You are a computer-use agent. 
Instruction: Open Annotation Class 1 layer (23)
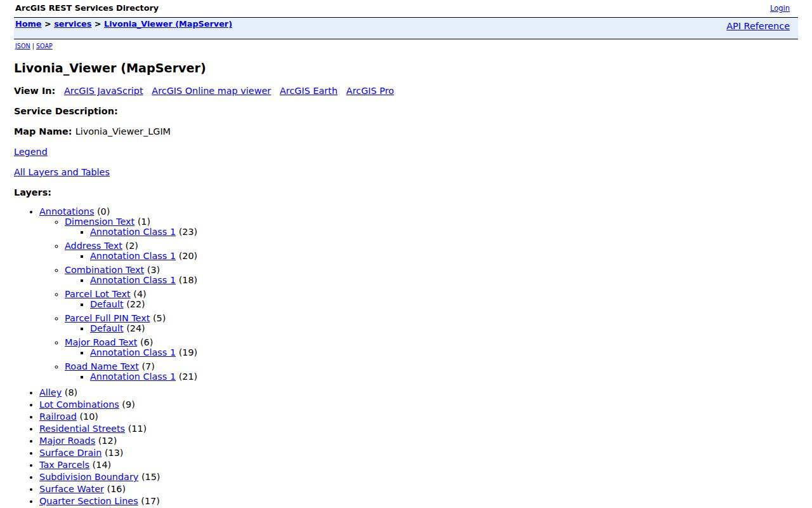(x=133, y=232)
